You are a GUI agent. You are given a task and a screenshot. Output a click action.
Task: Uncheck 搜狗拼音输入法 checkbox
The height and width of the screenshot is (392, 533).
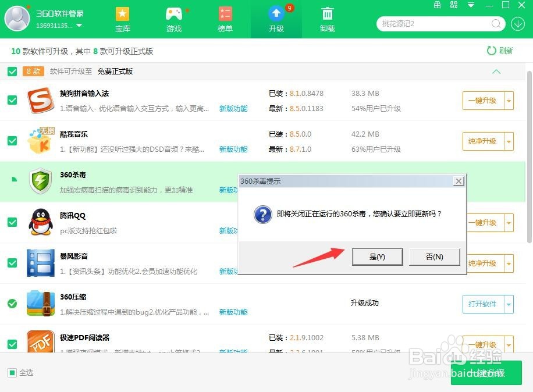pyautogui.click(x=12, y=100)
